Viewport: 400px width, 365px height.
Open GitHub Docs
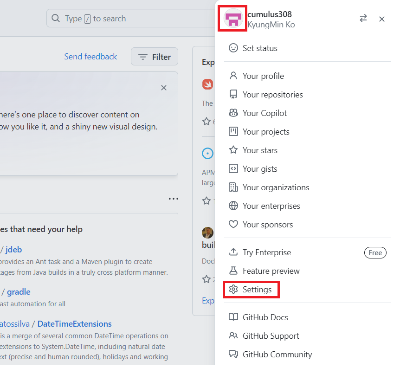265,317
